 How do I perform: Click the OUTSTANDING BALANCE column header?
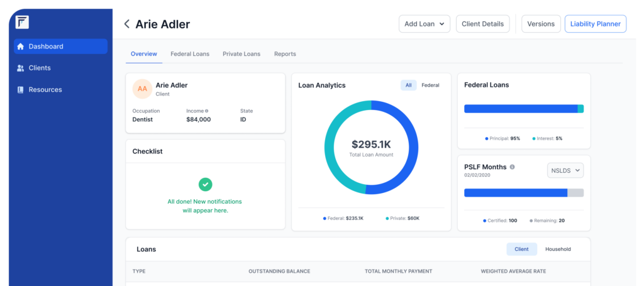tap(279, 272)
